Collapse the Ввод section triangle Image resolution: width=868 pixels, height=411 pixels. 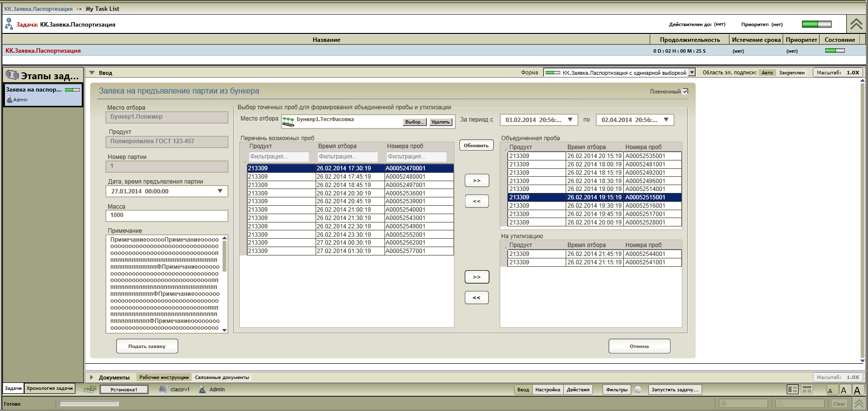92,73
